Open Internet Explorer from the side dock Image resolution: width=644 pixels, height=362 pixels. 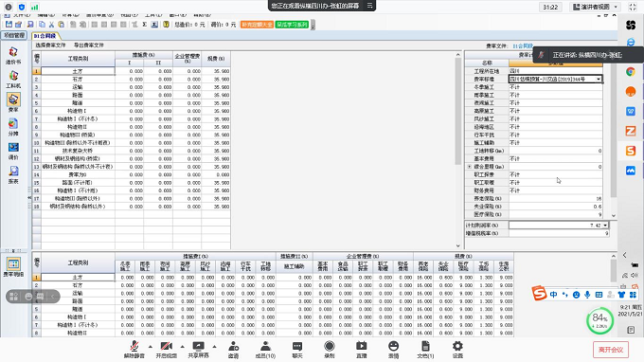(x=631, y=43)
